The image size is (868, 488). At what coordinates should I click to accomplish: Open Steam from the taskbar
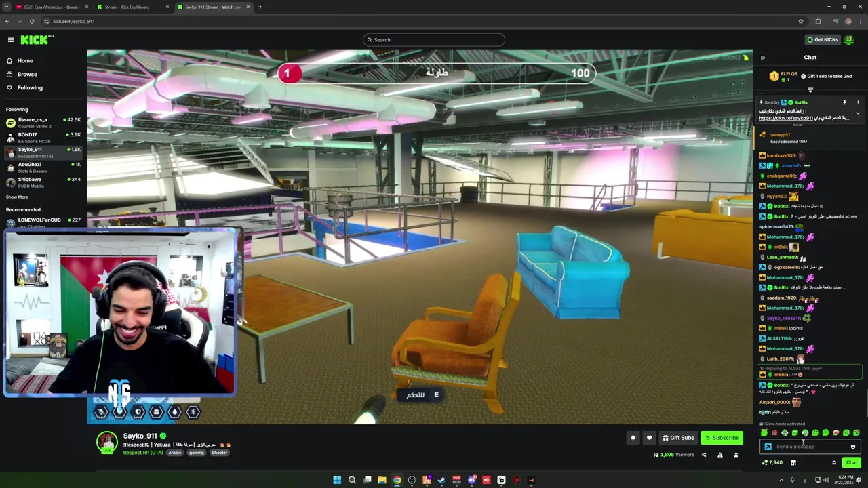pyautogui.click(x=441, y=480)
